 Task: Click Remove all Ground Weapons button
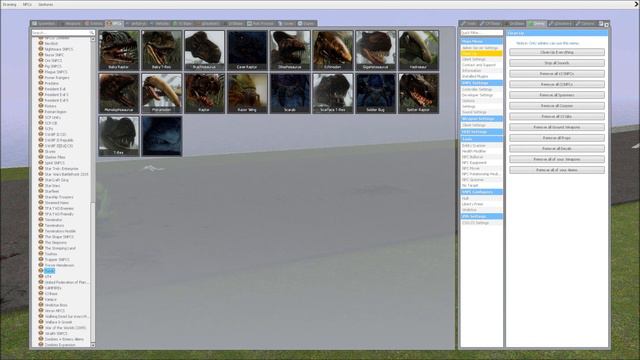557,127
